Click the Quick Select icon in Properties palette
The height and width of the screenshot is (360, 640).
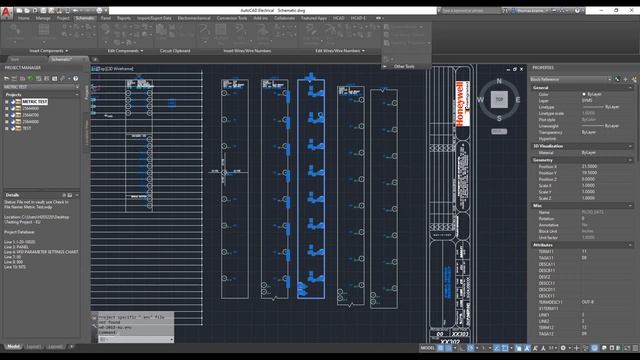click(x=634, y=79)
